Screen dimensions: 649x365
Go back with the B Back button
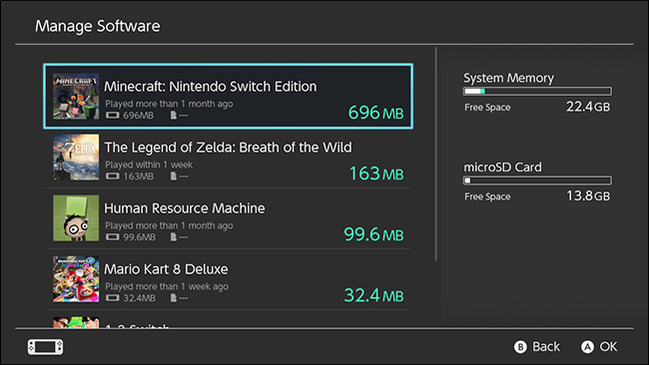pos(537,347)
